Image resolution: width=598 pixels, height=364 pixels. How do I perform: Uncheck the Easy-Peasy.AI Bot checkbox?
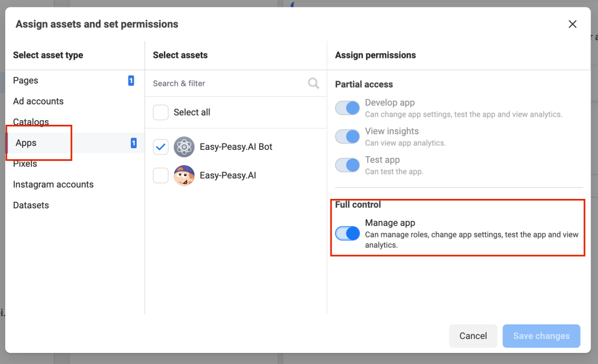tap(161, 147)
